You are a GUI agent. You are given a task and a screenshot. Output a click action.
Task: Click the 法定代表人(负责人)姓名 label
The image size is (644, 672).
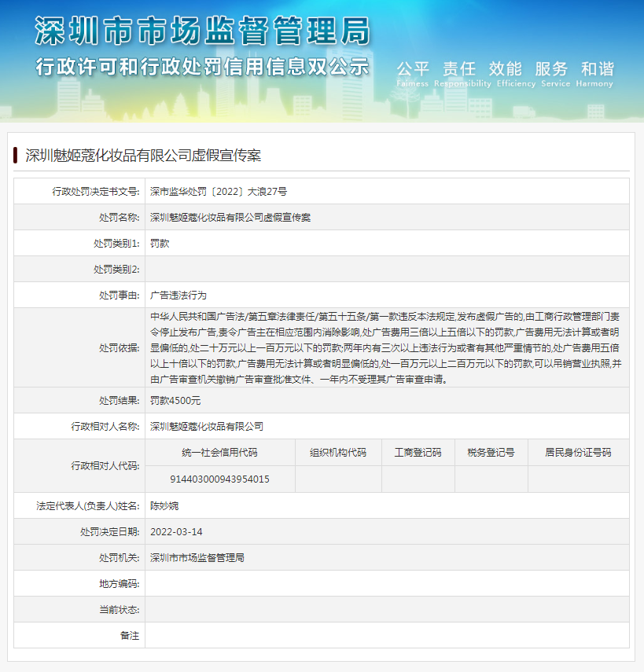click(88, 505)
